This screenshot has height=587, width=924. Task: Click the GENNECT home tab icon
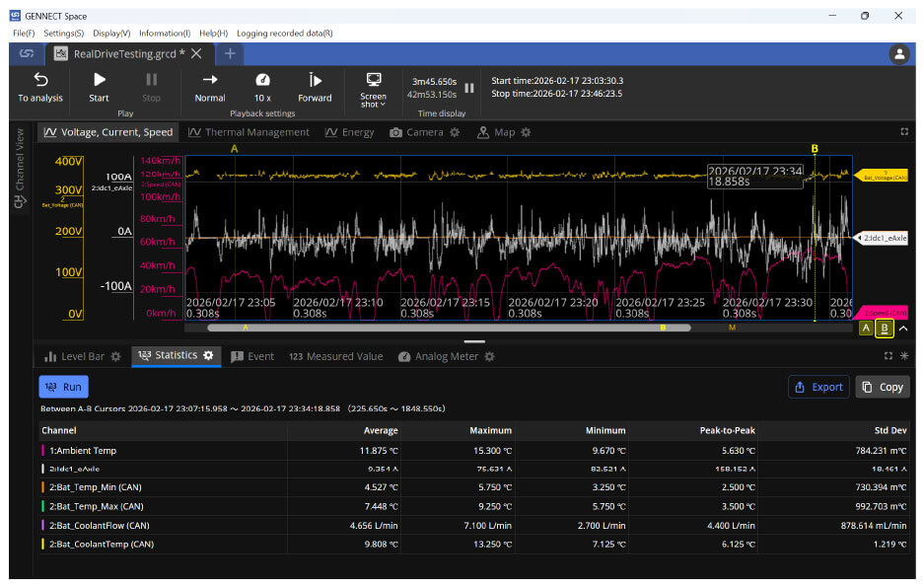pos(27,53)
